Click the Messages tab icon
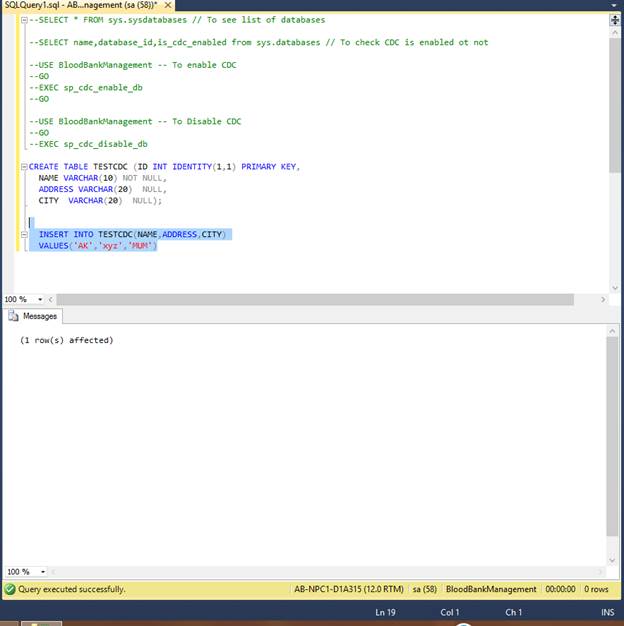This screenshot has height=626, width=624. tap(14, 316)
